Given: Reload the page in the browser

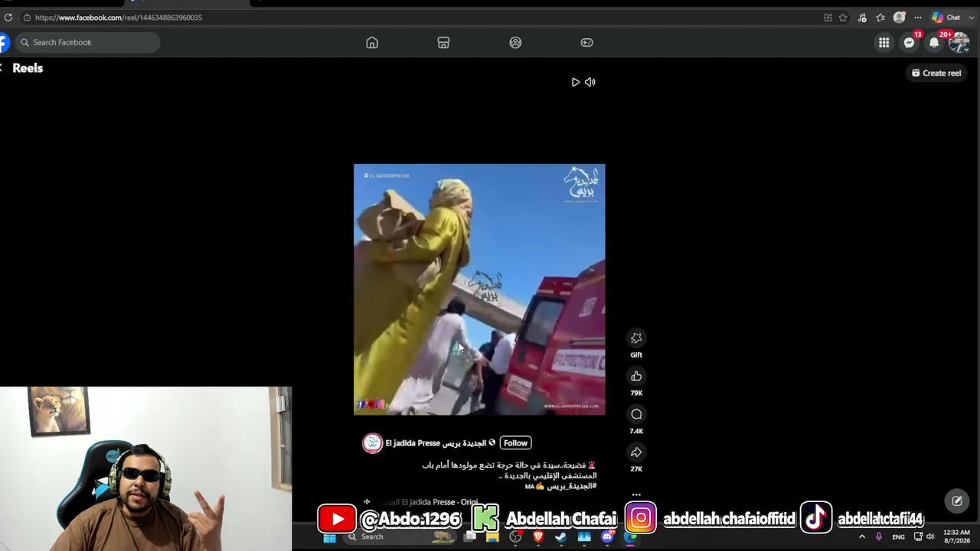Looking at the screenshot, I should coord(8,18).
